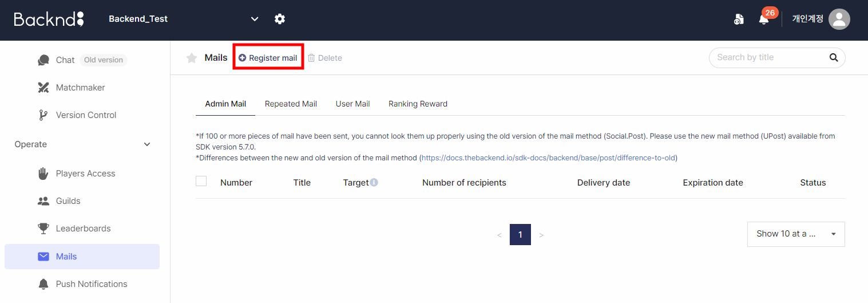The width and height of the screenshot is (868, 303).
Task: Click the Number column header
Action: coord(236,183)
